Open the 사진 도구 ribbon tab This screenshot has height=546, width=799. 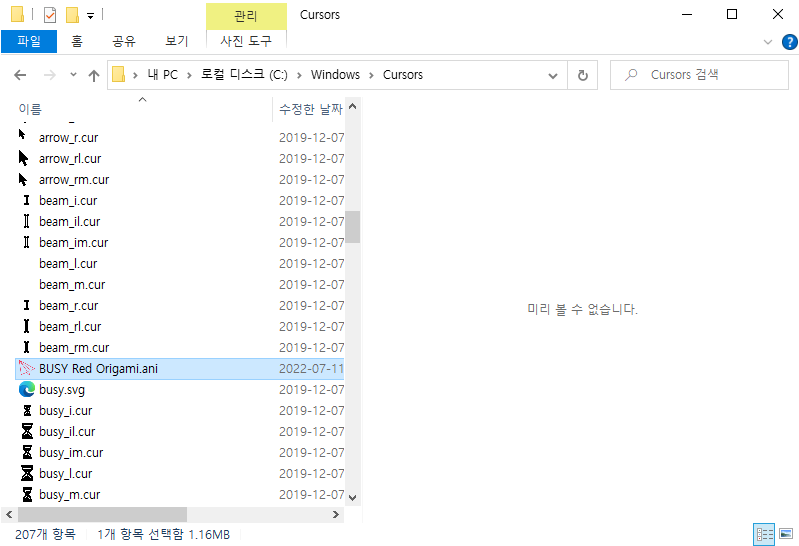[246, 41]
